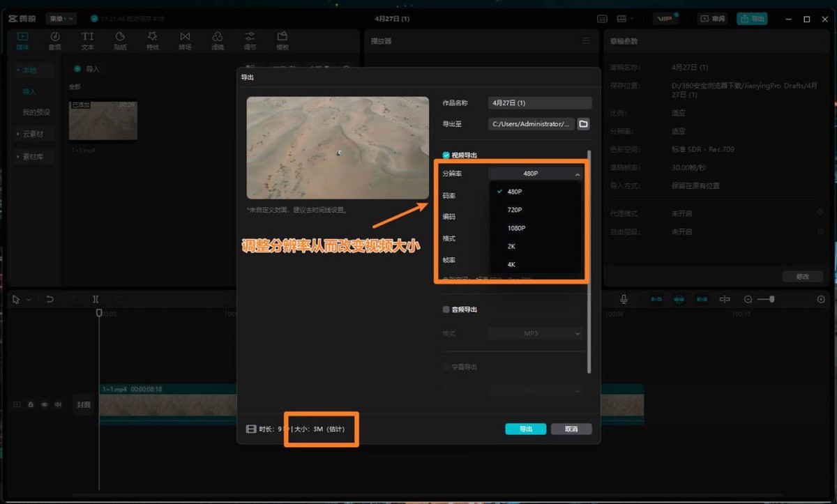This screenshot has width=837, height=504.
Task: Choose 720P resolution option
Action: (535, 210)
